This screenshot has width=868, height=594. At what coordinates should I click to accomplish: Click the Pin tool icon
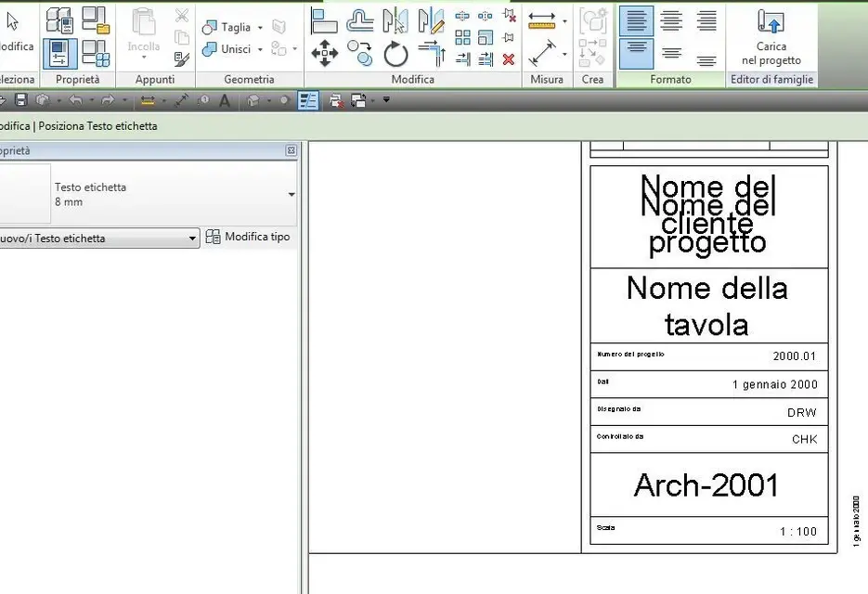pyautogui.click(x=508, y=38)
